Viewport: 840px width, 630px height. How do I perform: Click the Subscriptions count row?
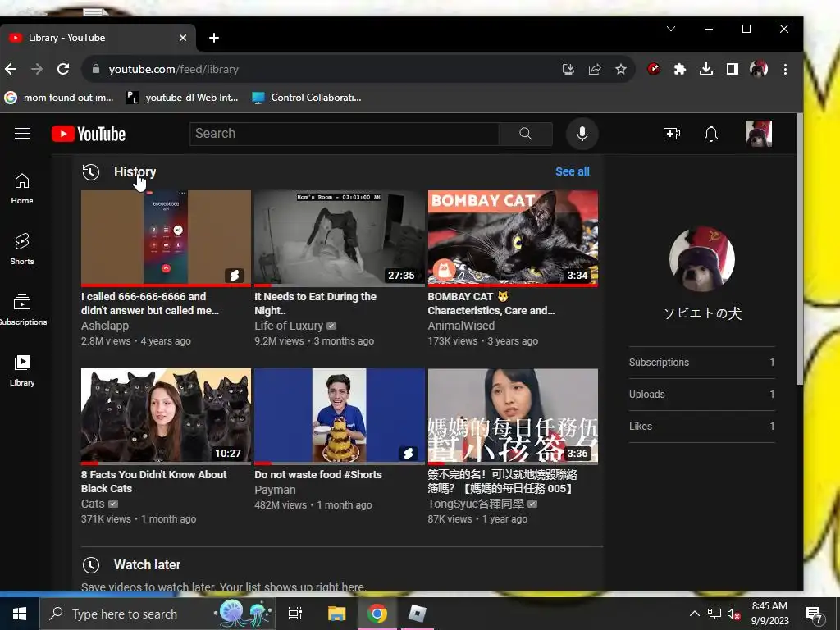click(702, 363)
